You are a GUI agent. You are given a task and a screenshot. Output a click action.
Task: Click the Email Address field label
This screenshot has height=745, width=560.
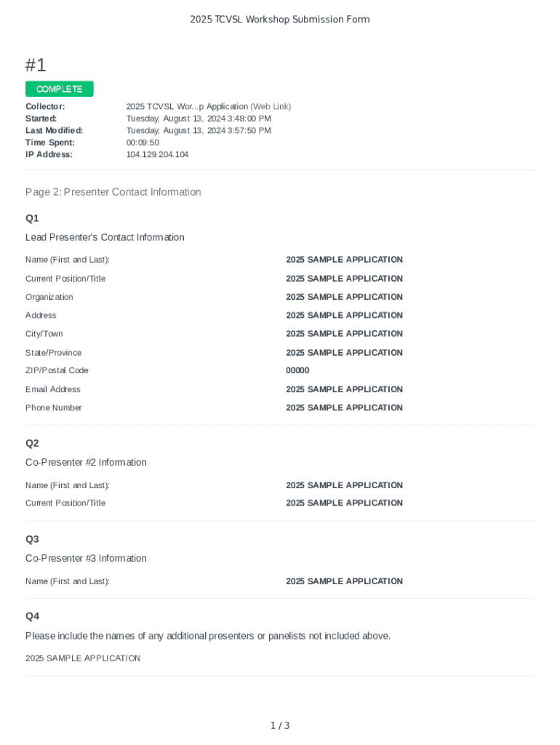click(53, 389)
